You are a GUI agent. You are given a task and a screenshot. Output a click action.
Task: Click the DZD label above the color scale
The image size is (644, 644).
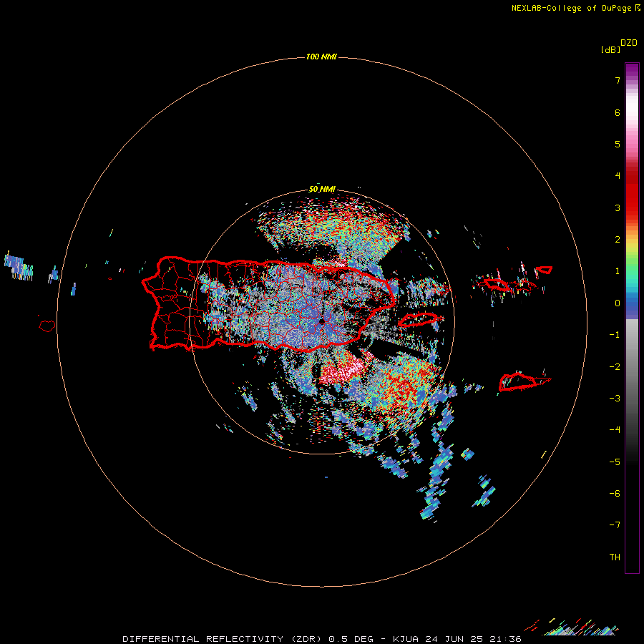[629, 43]
